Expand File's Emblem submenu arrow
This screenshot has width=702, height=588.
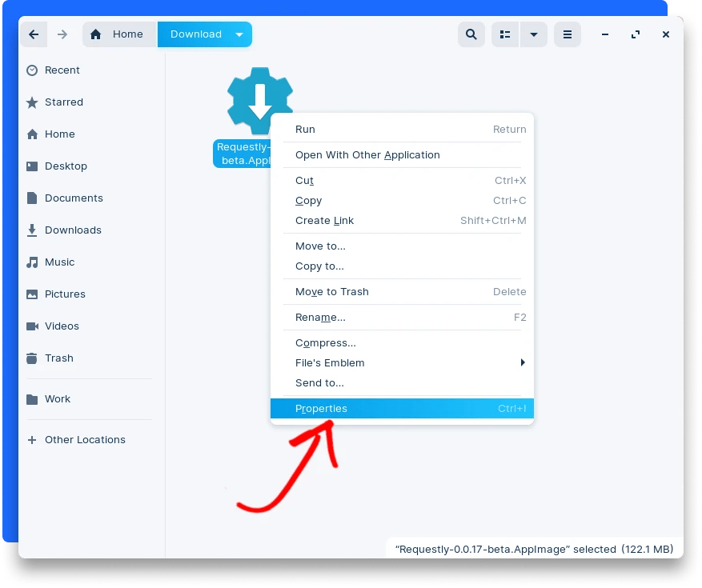523,362
